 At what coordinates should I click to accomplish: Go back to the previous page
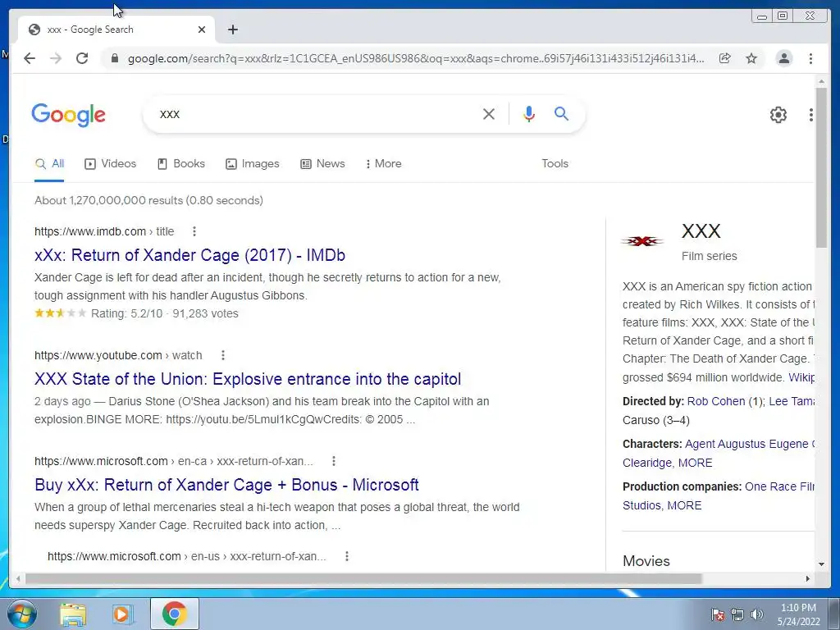point(30,58)
